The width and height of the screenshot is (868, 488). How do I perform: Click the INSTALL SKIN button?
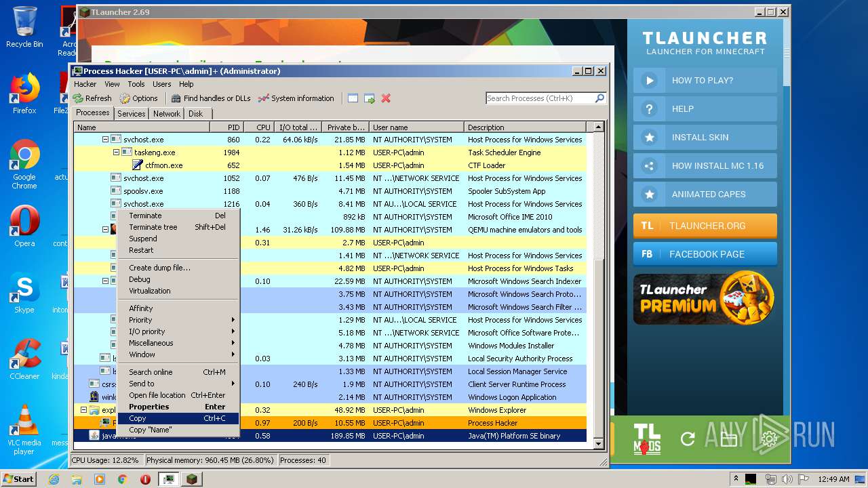(705, 137)
